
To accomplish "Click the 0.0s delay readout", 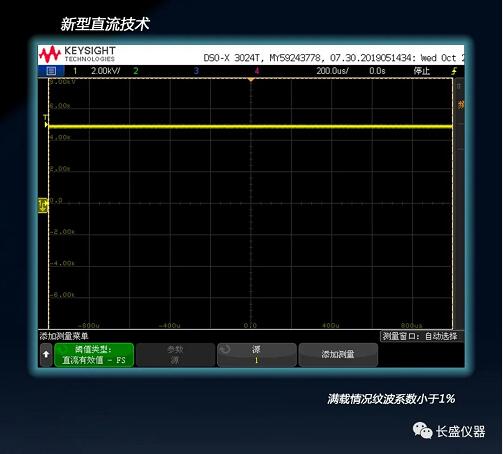I will 377,71.
